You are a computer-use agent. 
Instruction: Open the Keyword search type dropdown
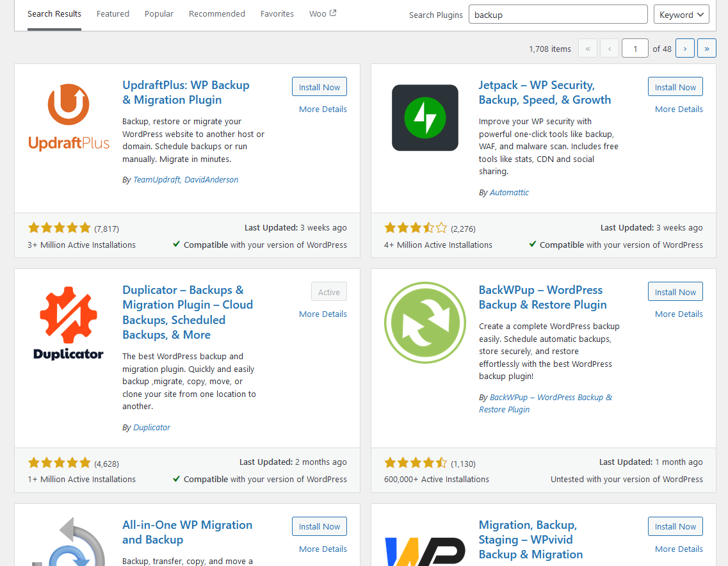pos(681,15)
